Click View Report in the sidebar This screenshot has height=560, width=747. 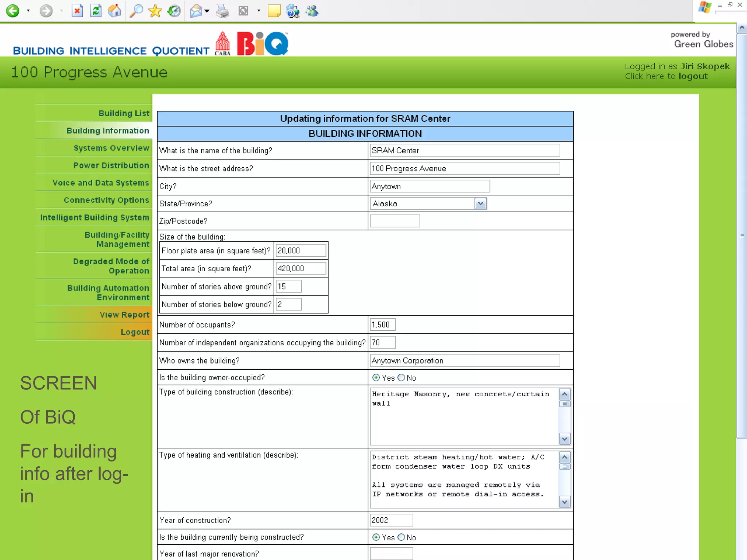(124, 315)
